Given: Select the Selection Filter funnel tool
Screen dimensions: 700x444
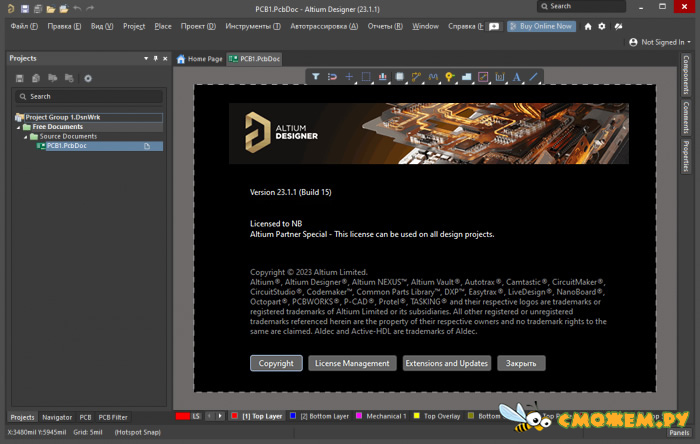Looking at the screenshot, I should [x=316, y=77].
